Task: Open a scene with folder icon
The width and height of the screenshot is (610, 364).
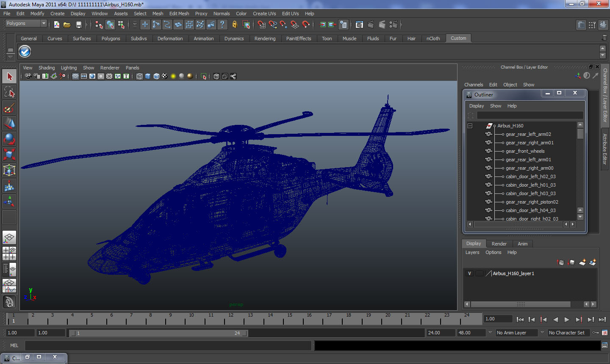Action: [67, 25]
